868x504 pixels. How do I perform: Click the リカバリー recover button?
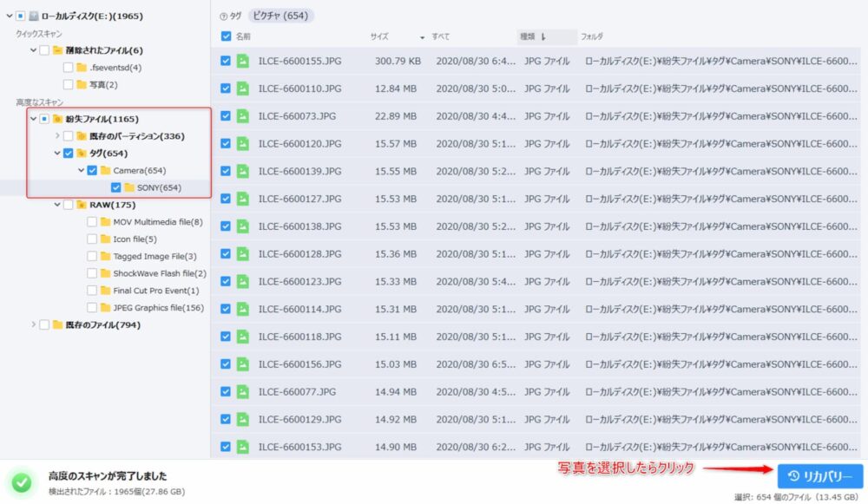point(820,476)
